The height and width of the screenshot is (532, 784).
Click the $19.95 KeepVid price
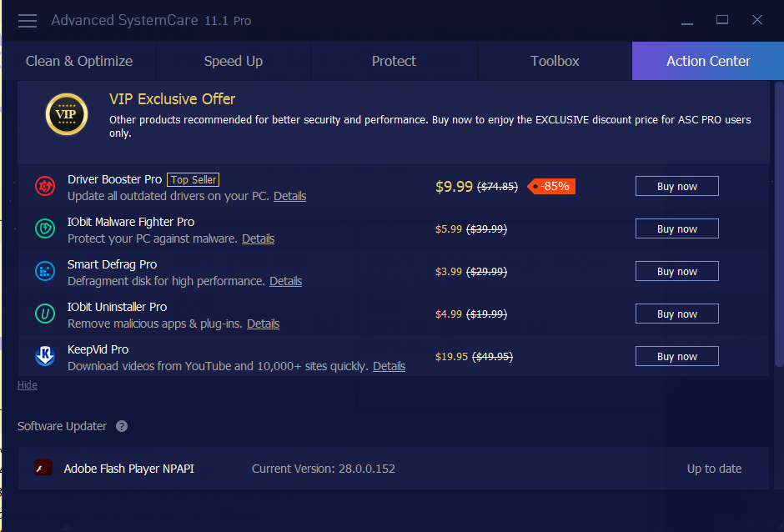pyautogui.click(x=451, y=357)
